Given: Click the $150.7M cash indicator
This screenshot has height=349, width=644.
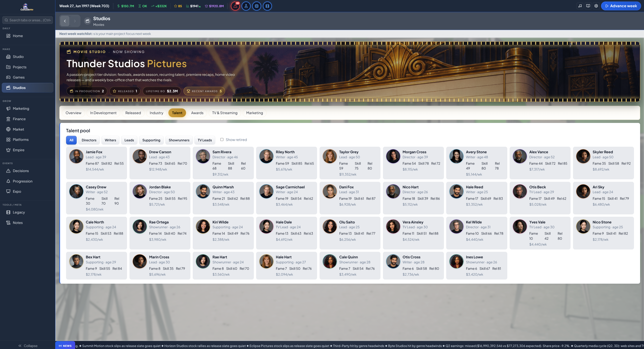Looking at the screenshot, I should click(125, 6).
